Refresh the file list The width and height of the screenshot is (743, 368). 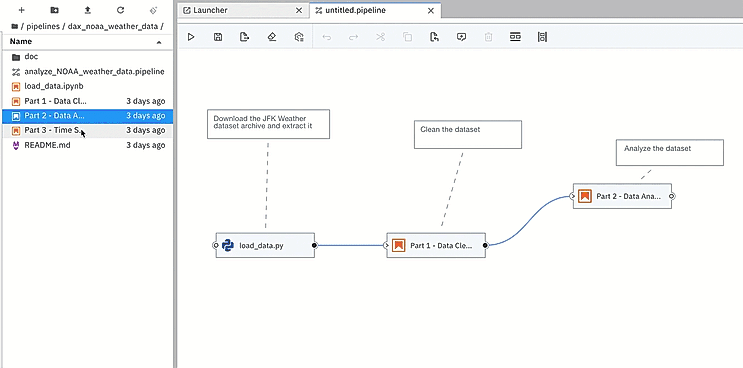[120, 10]
